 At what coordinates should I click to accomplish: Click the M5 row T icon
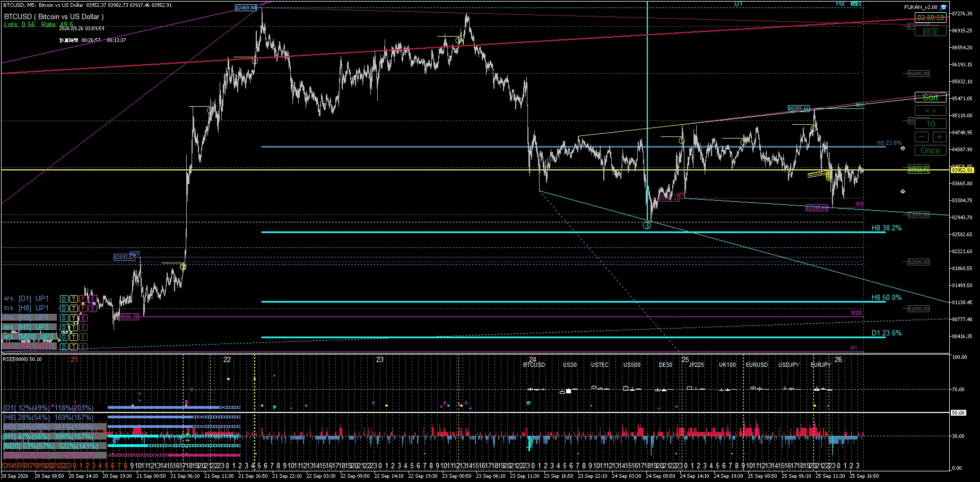pyautogui.click(x=74, y=347)
